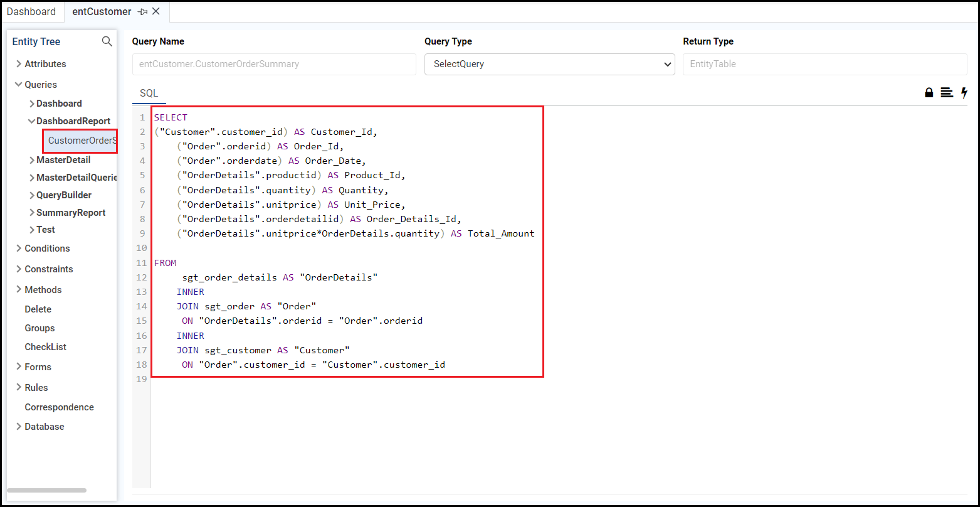The height and width of the screenshot is (507, 980).
Task: Expand the MasterDetail folder
Action: [31, 160]
